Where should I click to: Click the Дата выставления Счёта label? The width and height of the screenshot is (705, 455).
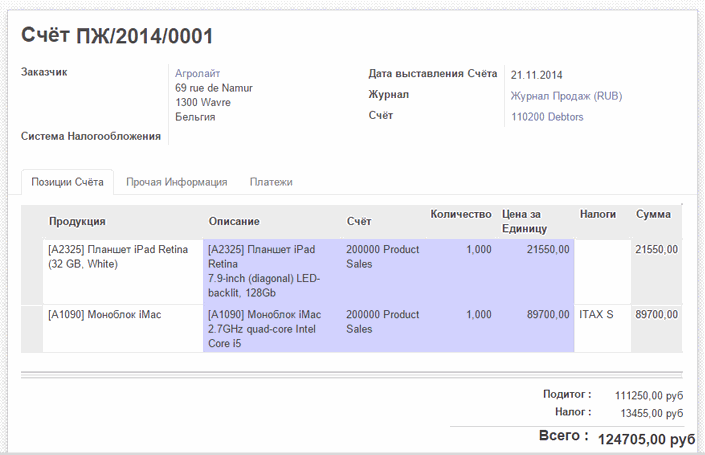pos(433,73)
